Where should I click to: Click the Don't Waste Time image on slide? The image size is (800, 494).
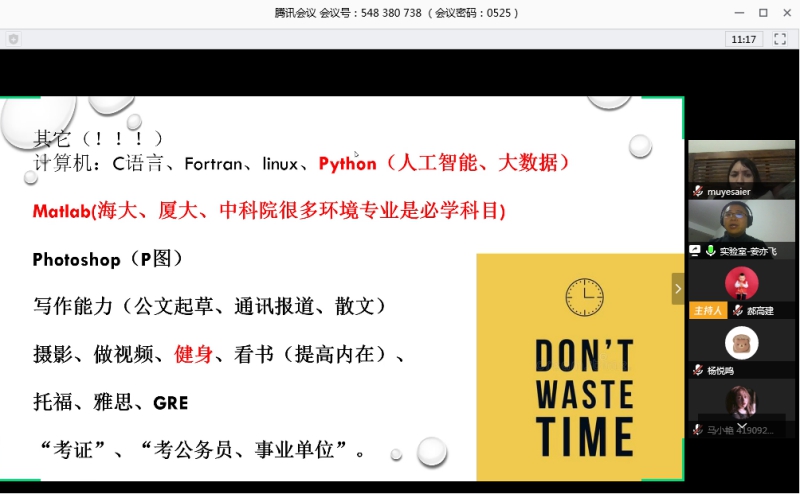pyautogui.click(x=579, y=366)
